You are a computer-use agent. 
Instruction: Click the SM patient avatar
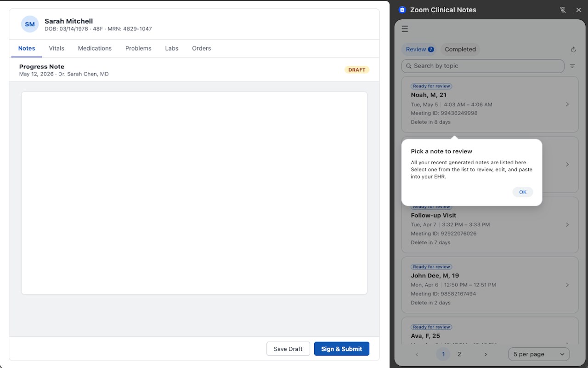pyautogui.click(x=30, y=24)
